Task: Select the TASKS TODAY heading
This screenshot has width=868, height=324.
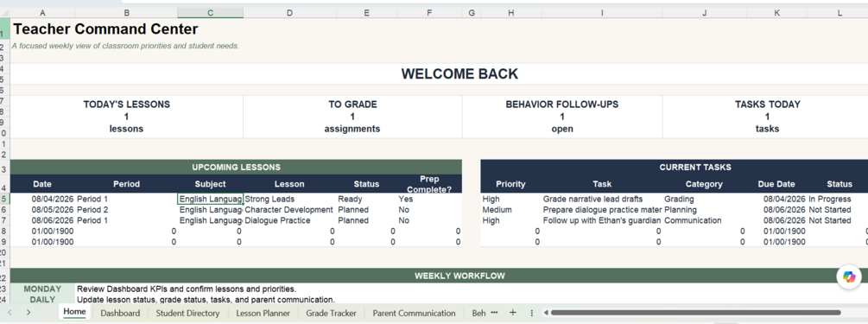Action: (767, 105)
